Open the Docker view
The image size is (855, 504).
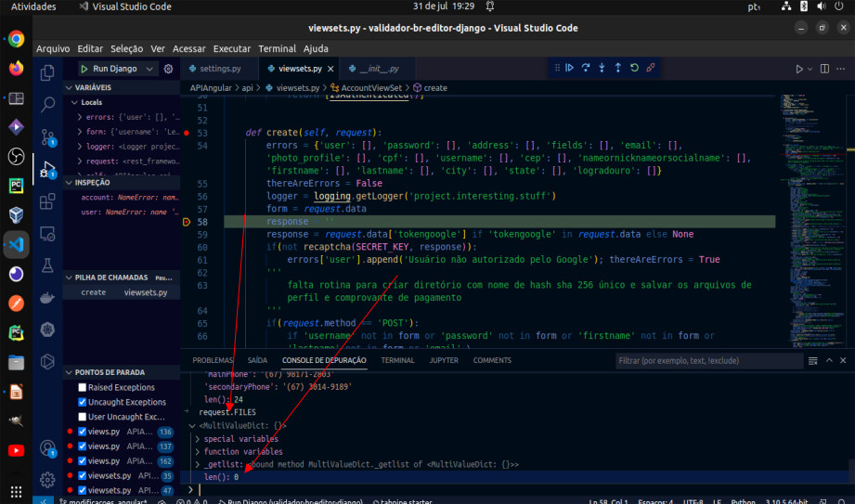[47, 298]
